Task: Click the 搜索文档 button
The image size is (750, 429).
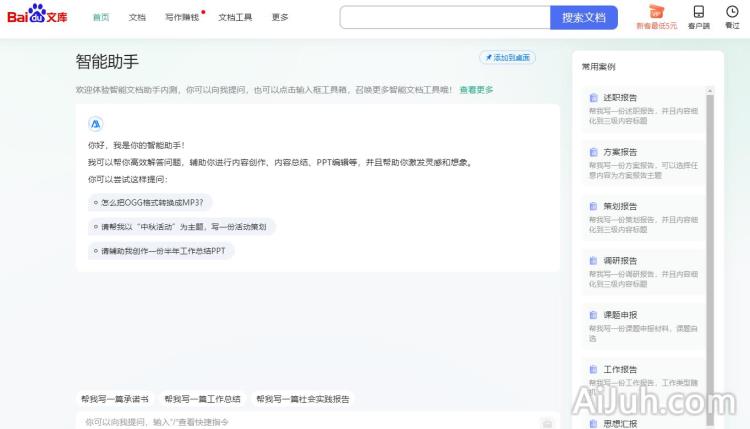Action: (x=584, y=18)
